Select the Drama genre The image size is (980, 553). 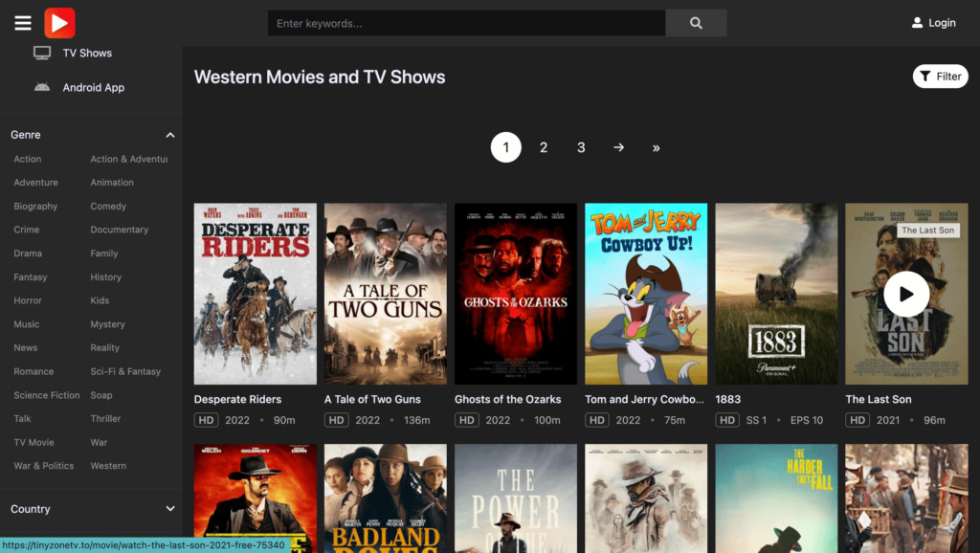click(28, 254)
